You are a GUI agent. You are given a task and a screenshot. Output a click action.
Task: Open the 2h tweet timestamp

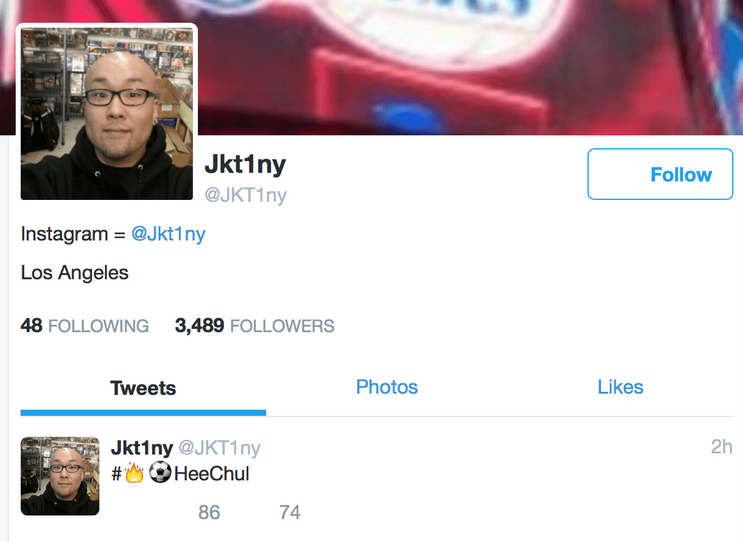722,446
